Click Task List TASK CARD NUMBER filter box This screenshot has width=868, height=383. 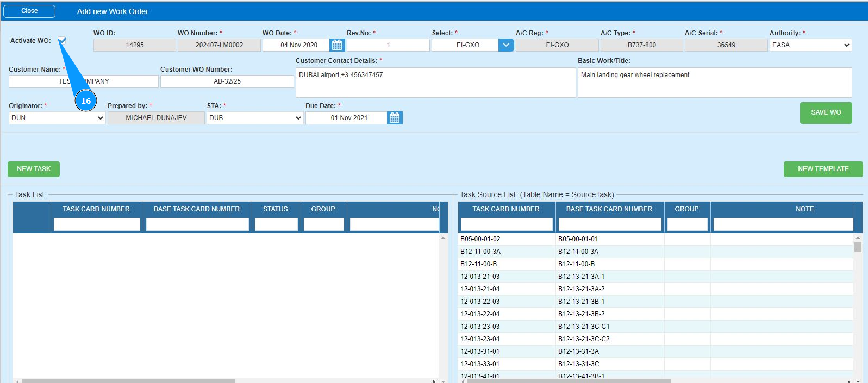97,224
